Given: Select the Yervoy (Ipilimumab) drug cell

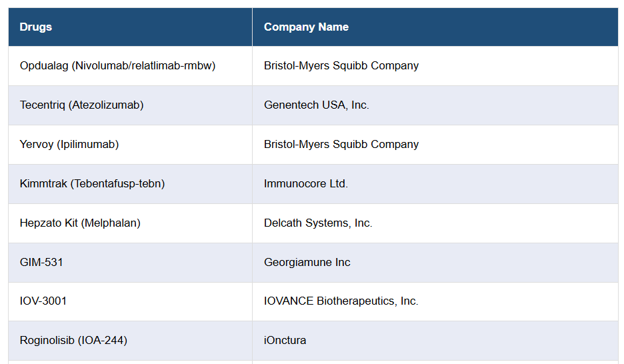Looking at the screenshot, I should click(69, 145).
